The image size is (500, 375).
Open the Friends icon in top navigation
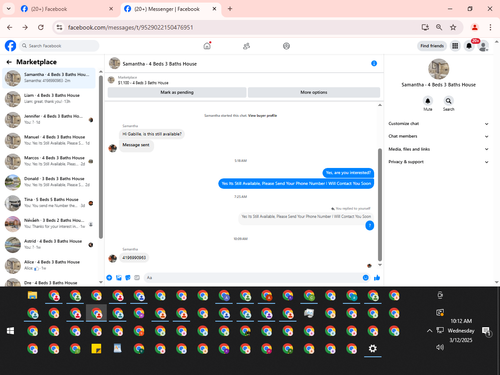pos(246,46)
